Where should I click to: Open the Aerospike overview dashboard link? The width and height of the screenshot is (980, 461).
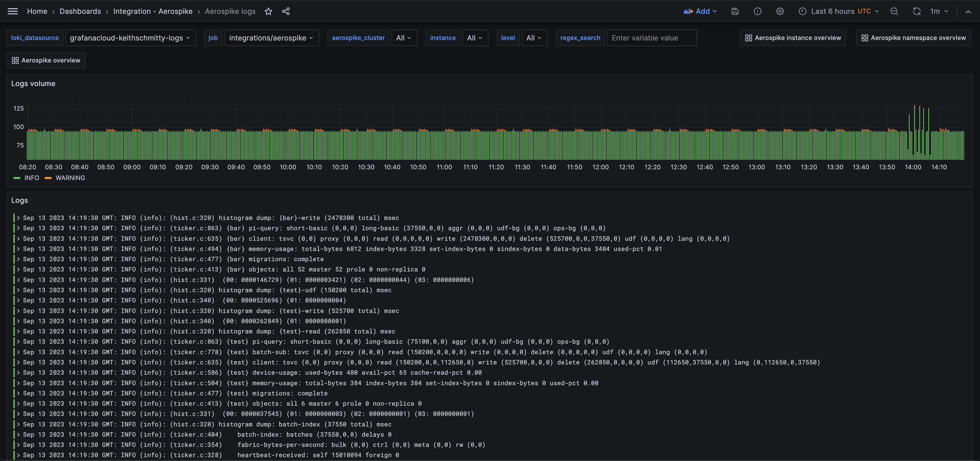(46, 60)
